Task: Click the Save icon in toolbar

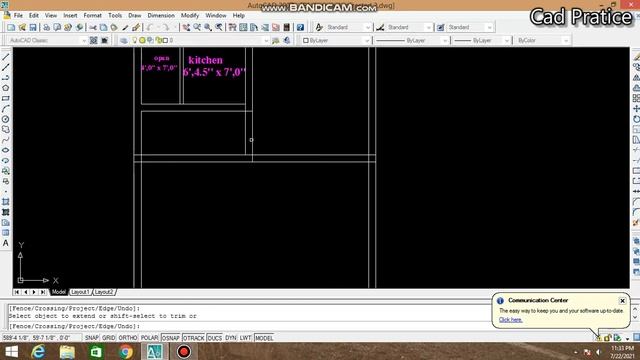Action: (x=33, y=27)
